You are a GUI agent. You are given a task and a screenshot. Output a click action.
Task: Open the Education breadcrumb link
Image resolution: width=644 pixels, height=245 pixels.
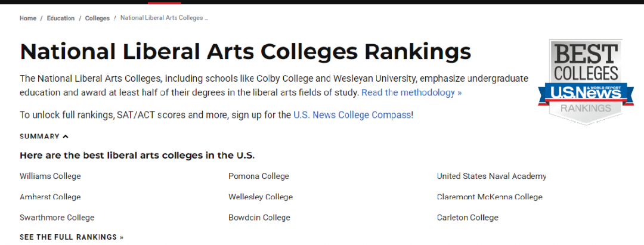tap(61, 18)
